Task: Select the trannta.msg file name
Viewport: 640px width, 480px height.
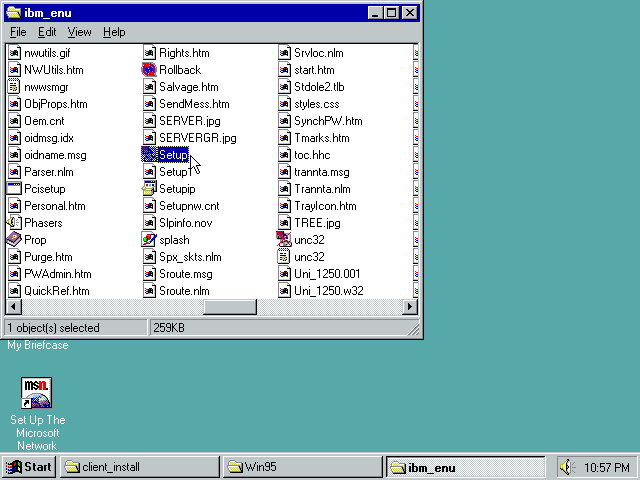Action: point(322,172)
